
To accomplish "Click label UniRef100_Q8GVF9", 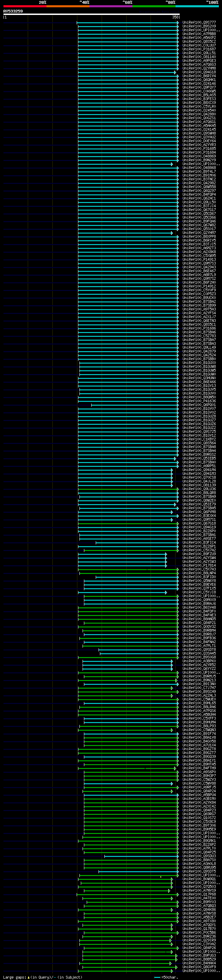I will coord(199,967).
